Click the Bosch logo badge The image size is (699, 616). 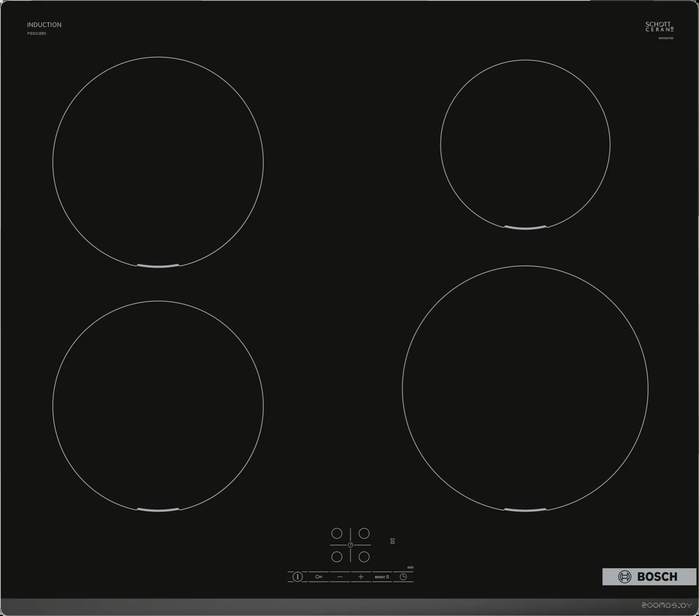(x=649, y=577)
